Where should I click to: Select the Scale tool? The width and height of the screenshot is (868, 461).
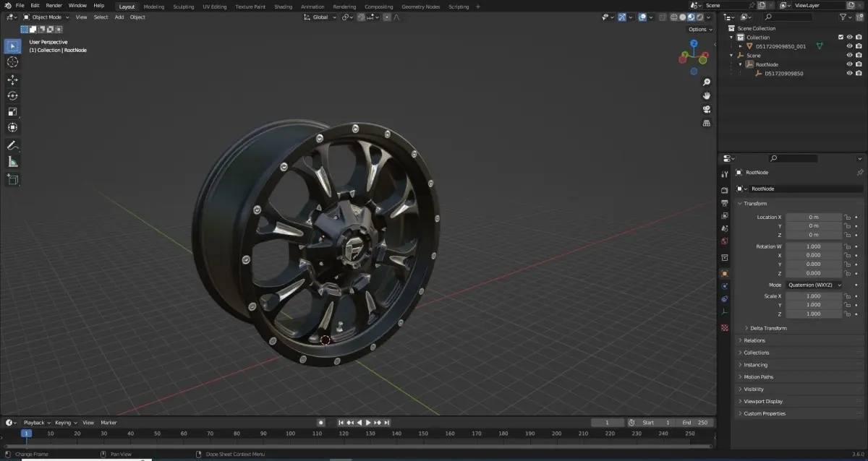pyautogui.click(x=12, y=112)
